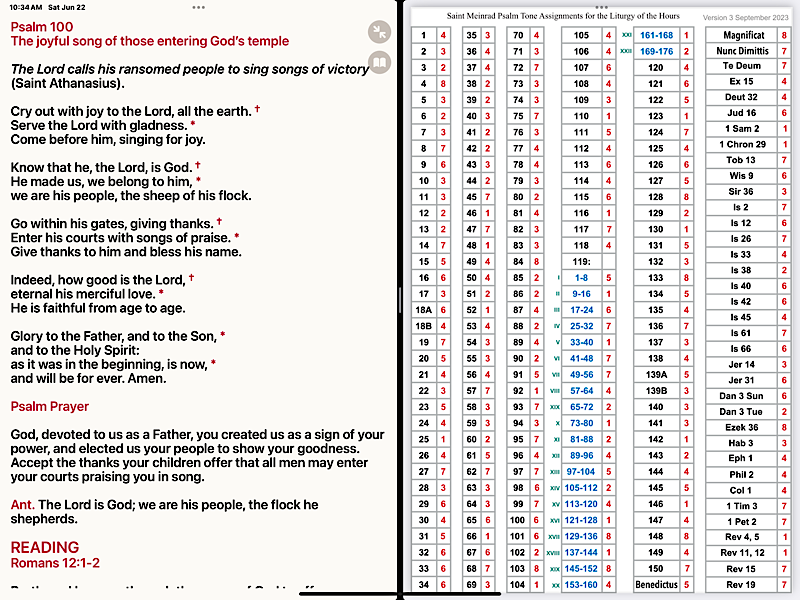Image resolution: width=800 pixels, height=600 pixels.
Task: Tap the red Ant. label
Action: [22, 505]
